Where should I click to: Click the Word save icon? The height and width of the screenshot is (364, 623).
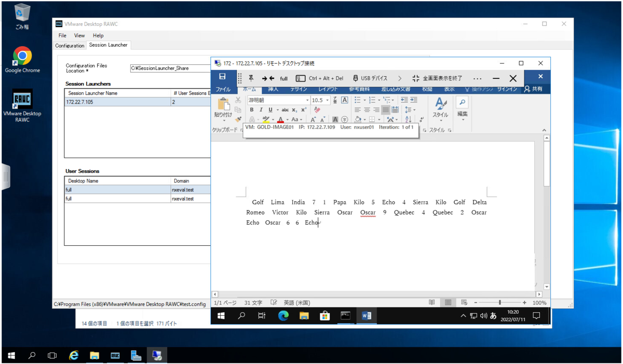[222, 77]
